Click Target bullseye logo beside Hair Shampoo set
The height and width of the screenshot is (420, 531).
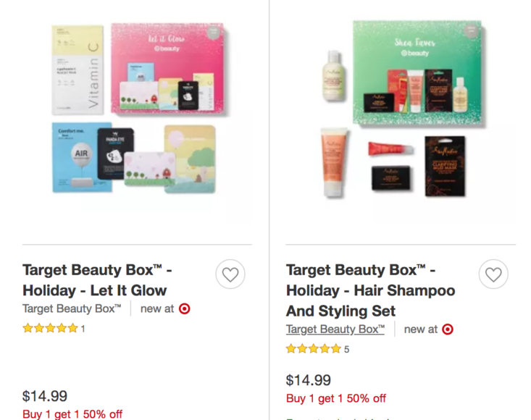click(x=448, y=329)
